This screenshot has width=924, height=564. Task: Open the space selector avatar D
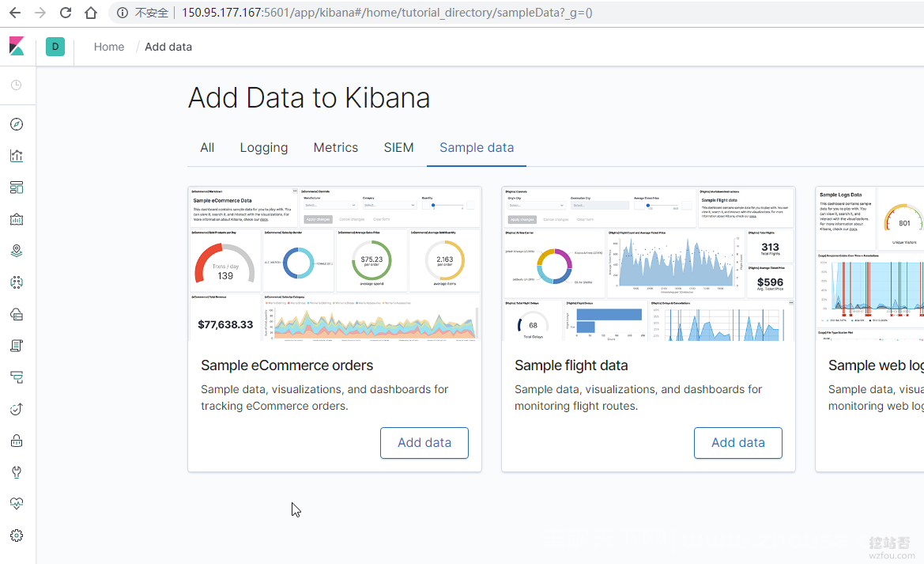coord(55,47)
